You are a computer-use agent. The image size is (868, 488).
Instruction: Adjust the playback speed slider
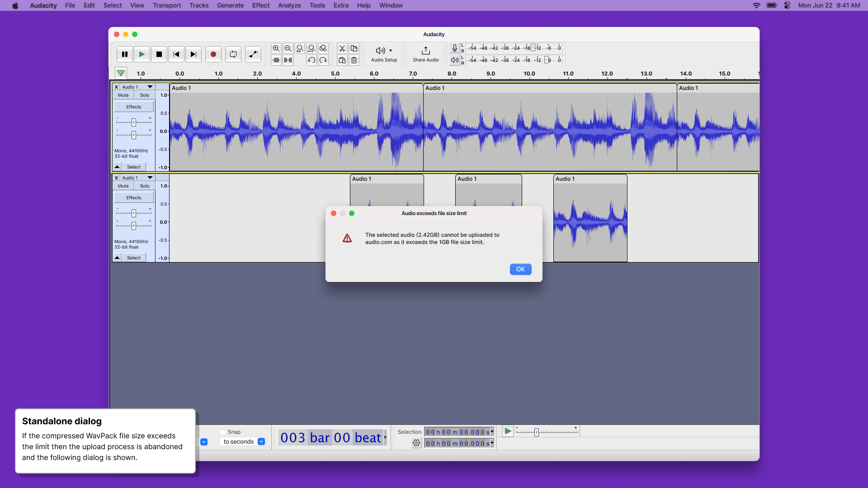pyautogui.click(x=537, y=432)
